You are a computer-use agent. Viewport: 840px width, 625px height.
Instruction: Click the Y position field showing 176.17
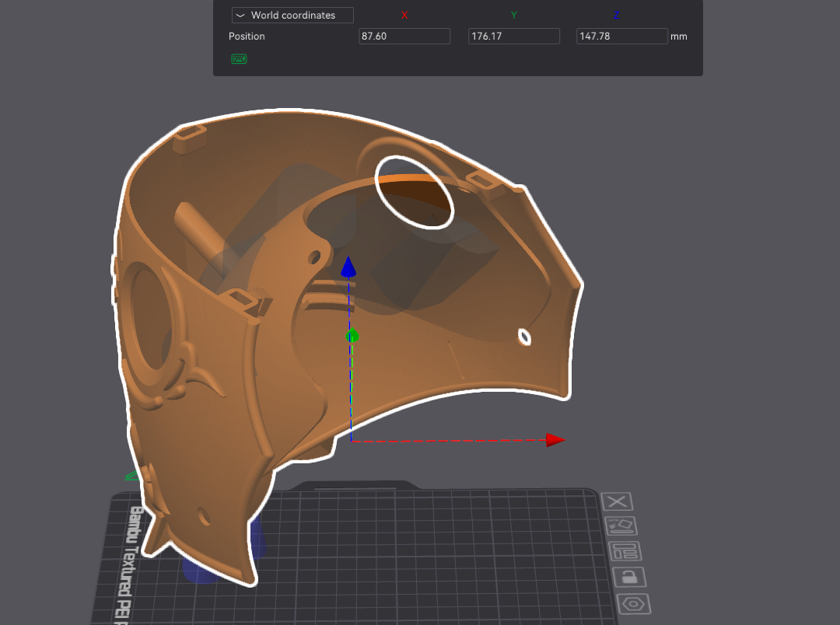[513, 37]
